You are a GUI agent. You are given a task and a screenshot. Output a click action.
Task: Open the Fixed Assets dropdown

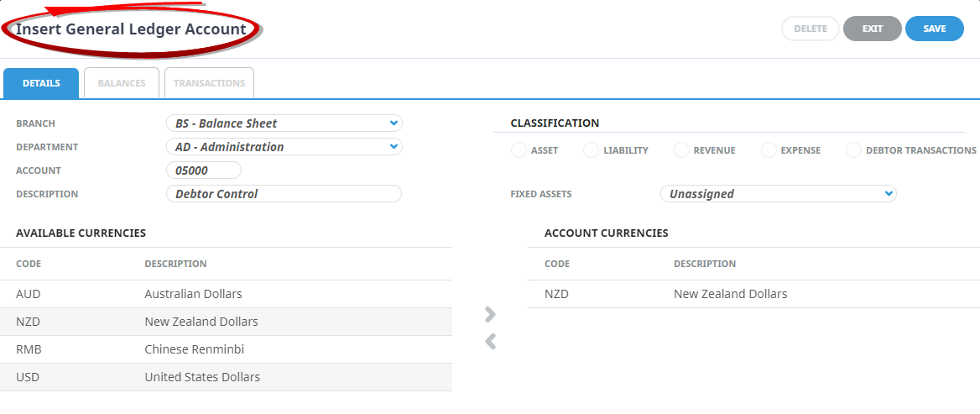[x=778, y=194]
